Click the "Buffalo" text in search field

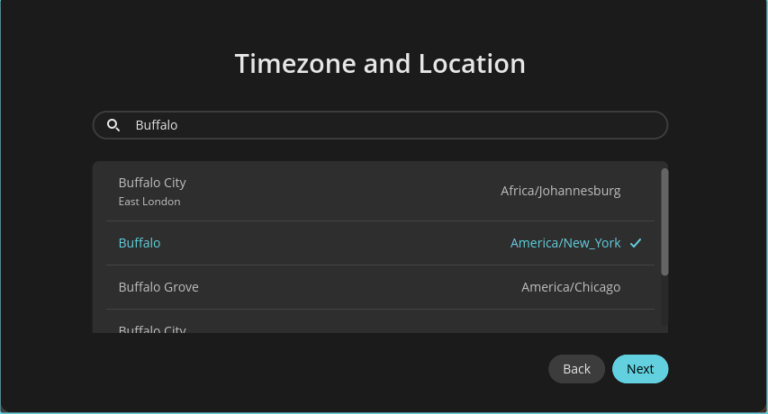tap(156, 125)
